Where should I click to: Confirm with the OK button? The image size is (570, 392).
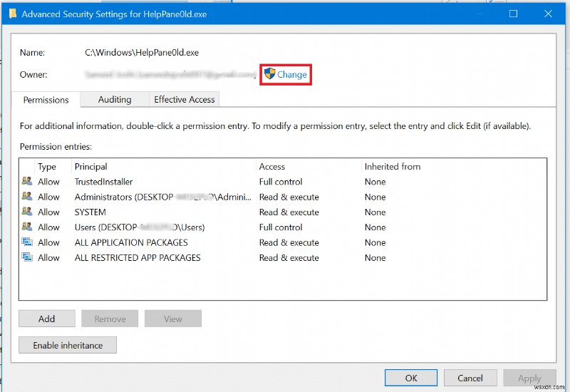pos(411,378)
